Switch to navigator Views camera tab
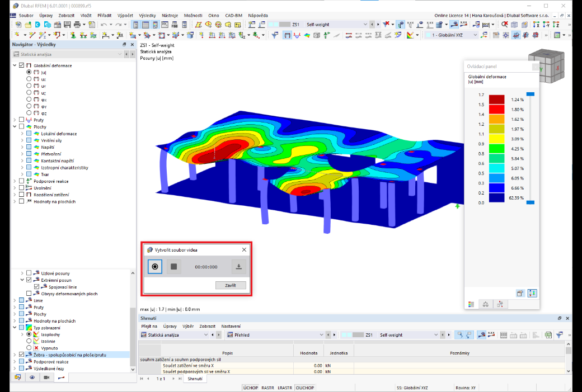The height and width of the screenshot is (392, 582). (x=46, y=377)
